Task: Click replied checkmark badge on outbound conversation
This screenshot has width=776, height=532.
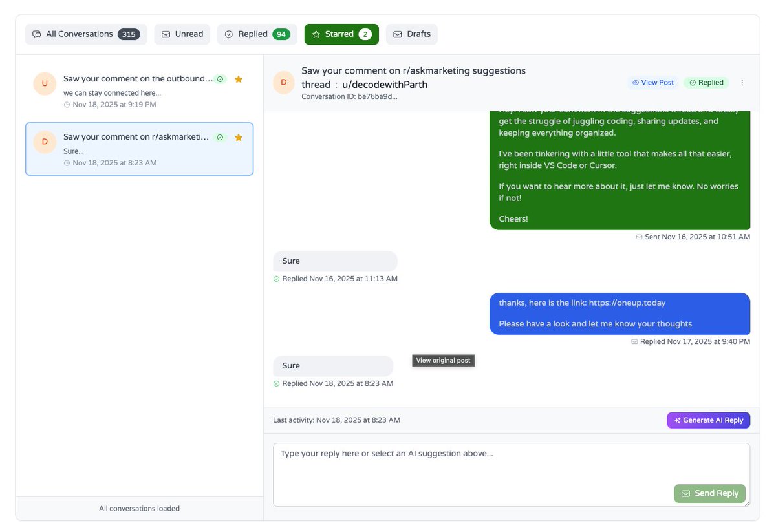Action: pyautogui.click(x=220, y=79)
